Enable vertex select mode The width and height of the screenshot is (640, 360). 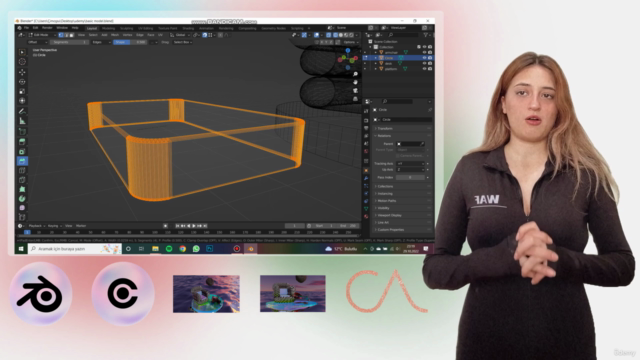tap(61, 35)
